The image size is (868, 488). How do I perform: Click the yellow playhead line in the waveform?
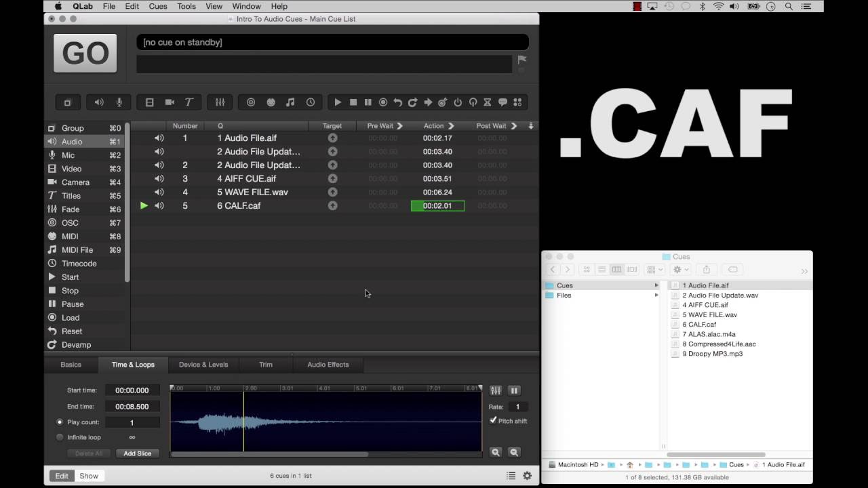click(x=243, y=420)
